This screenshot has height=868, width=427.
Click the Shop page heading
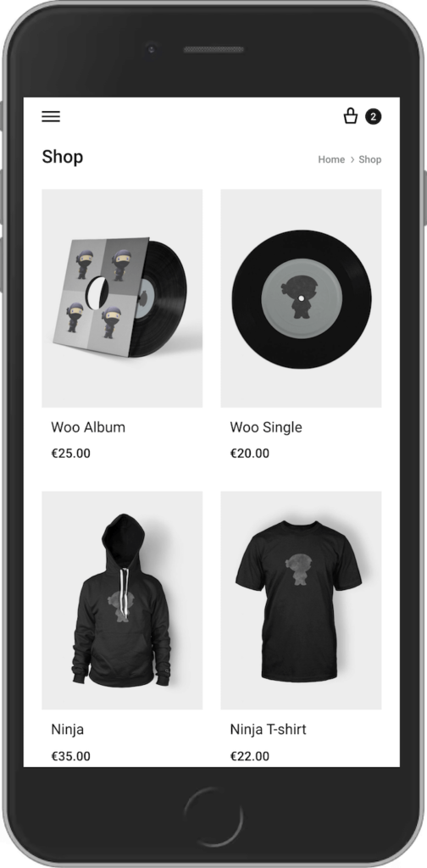coord(63,157)
